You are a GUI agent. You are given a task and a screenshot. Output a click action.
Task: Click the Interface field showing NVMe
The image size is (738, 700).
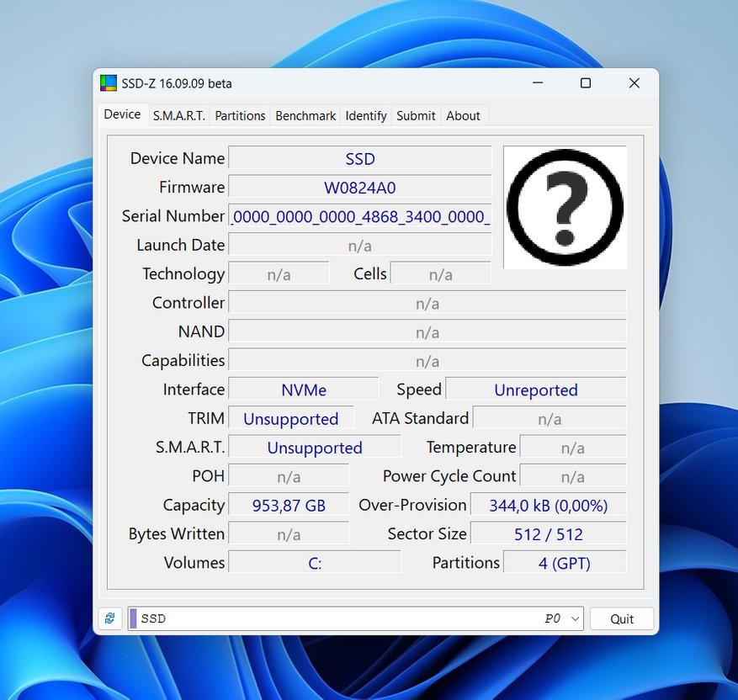tap(304, 390)
